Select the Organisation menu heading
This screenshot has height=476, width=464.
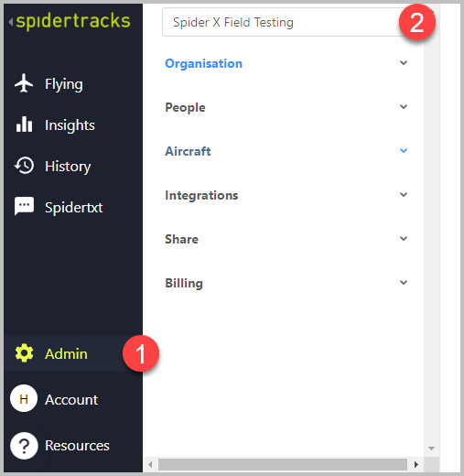point(203,63)
